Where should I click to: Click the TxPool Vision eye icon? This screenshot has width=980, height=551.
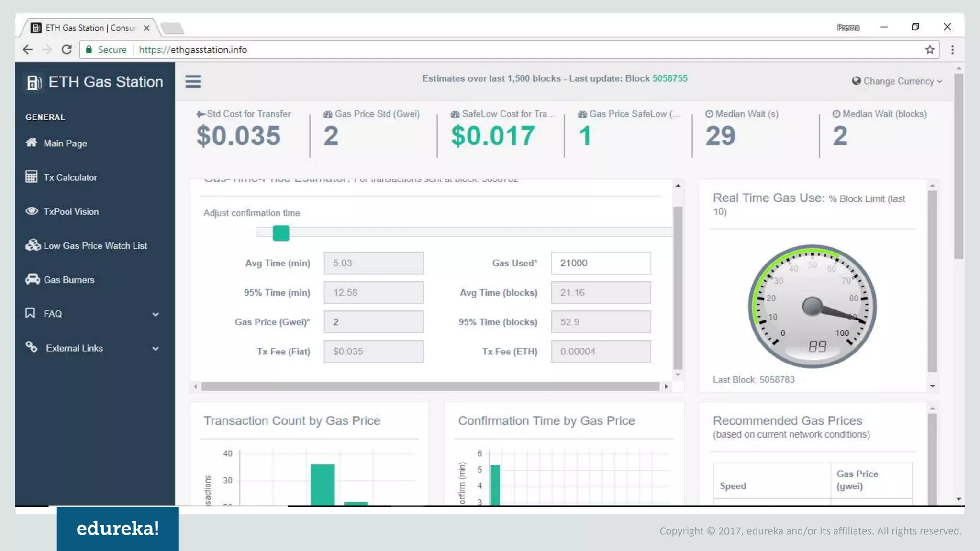click(32, 211)
